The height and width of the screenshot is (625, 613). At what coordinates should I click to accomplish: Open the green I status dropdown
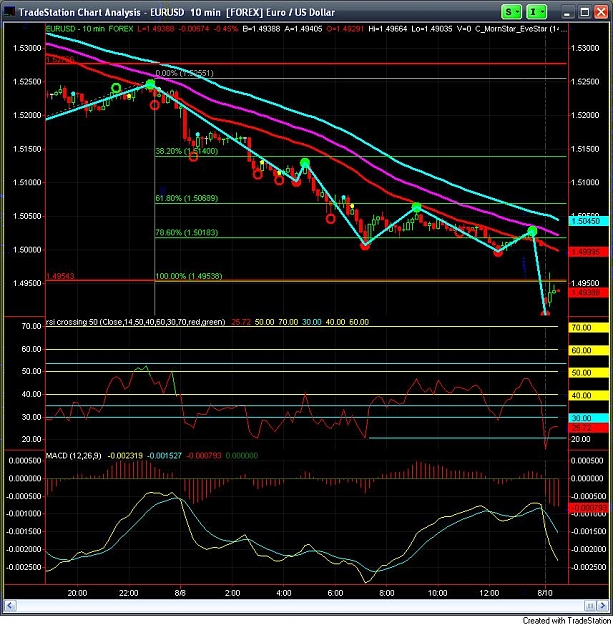[x=536, y=12]
